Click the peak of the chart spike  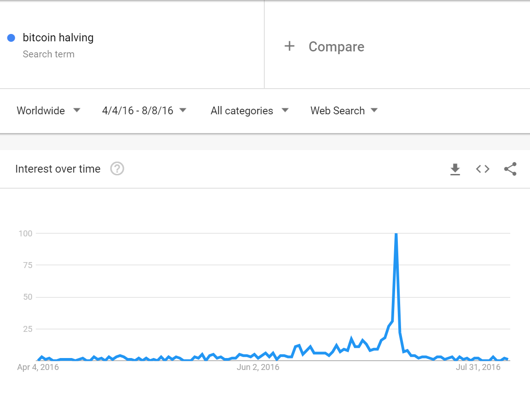tap(396, 234)
